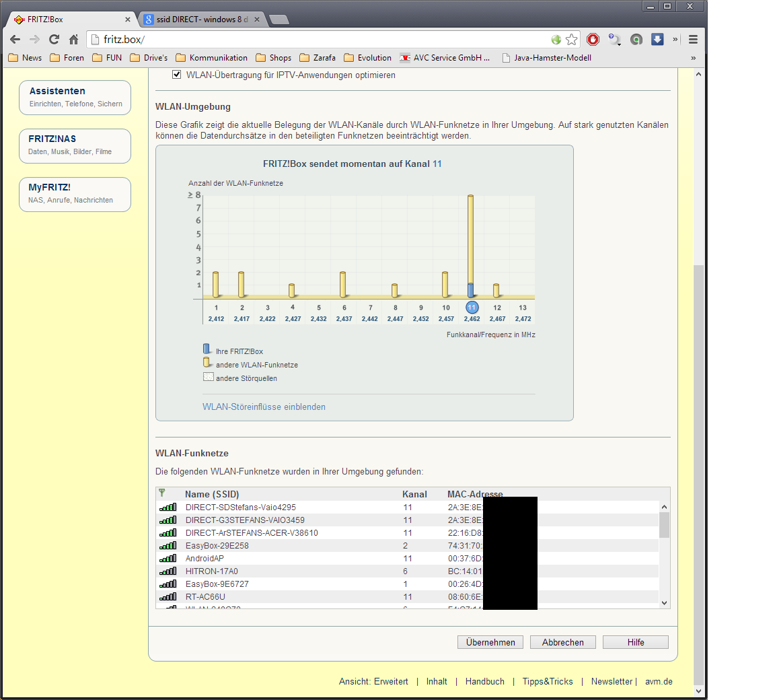Screen dimensions: 775x700
Task: Open the Handbuch footer link
Action: 485,681
